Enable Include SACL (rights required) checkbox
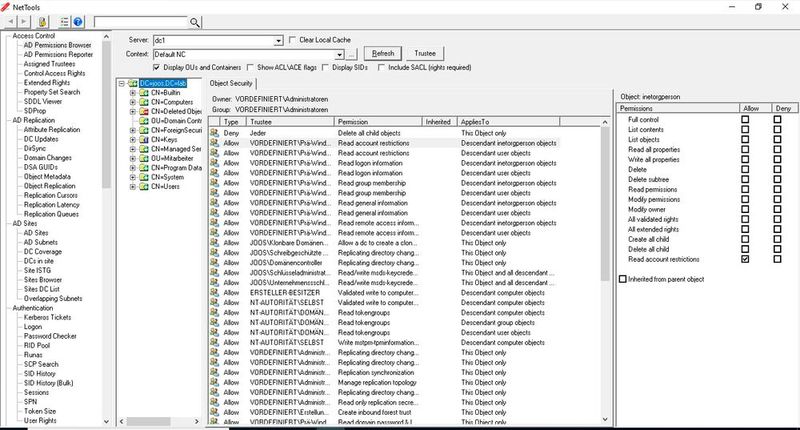The height and width of the screenshot is (430, 800). (381, 67)
